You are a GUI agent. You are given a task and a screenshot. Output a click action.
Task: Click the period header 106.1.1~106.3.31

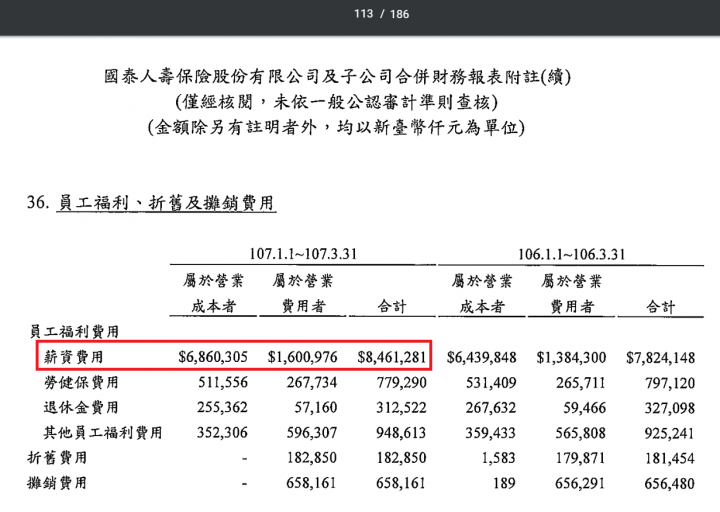[x=572, y=254]
